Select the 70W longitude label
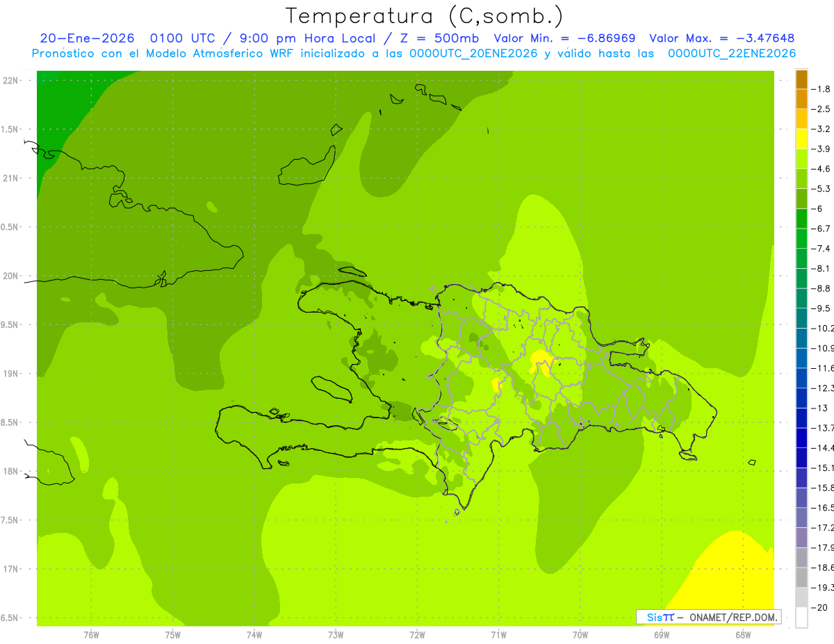 (580, 634)
